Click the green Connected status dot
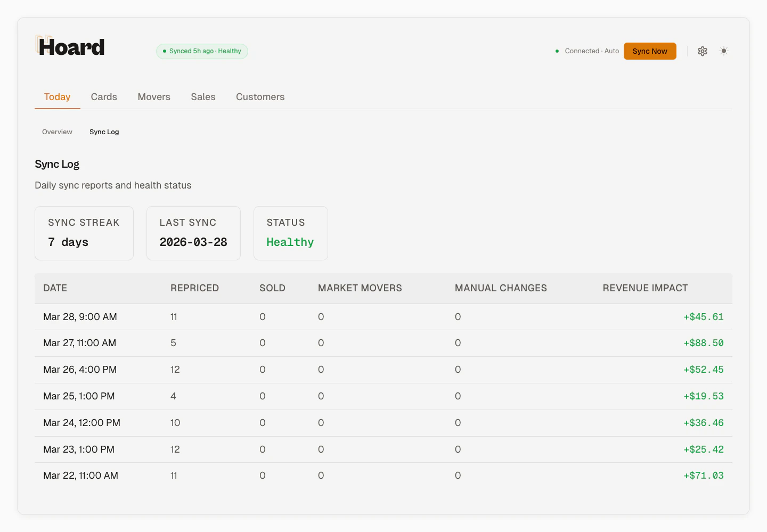 (557, 51)
